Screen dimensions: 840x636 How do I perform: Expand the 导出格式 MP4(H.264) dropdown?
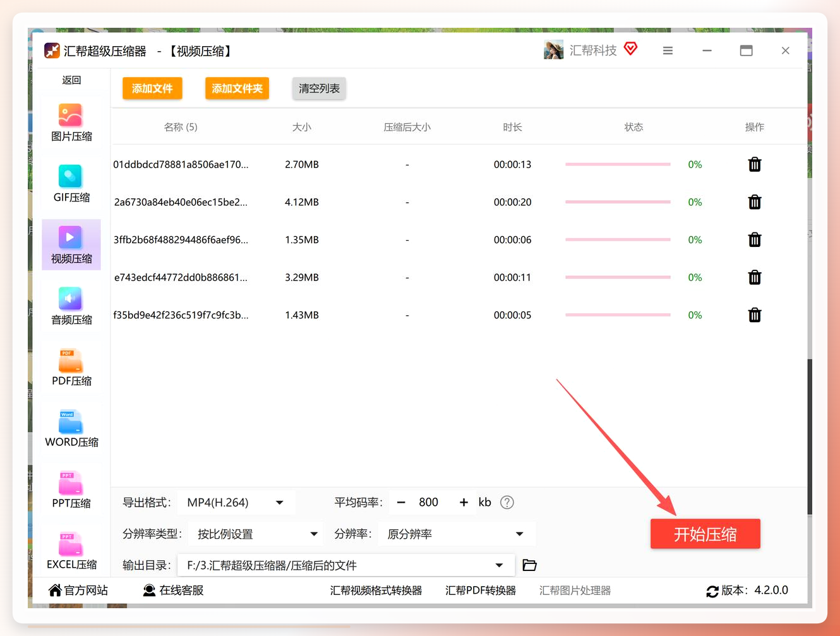pyautogui.click(x=236, y=503)
